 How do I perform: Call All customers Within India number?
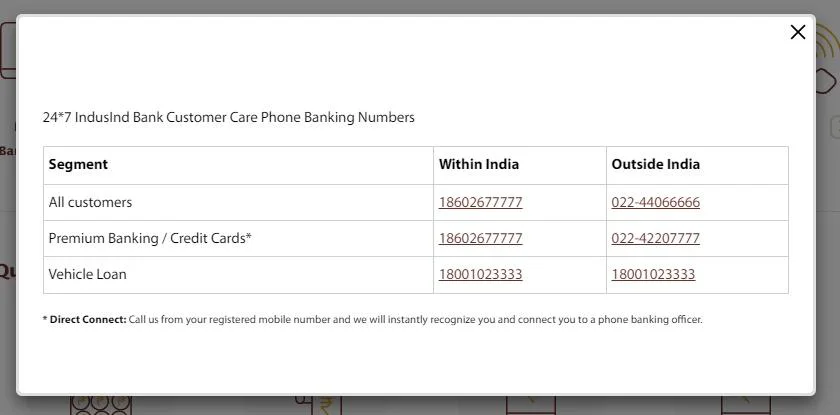click(480, 202)
